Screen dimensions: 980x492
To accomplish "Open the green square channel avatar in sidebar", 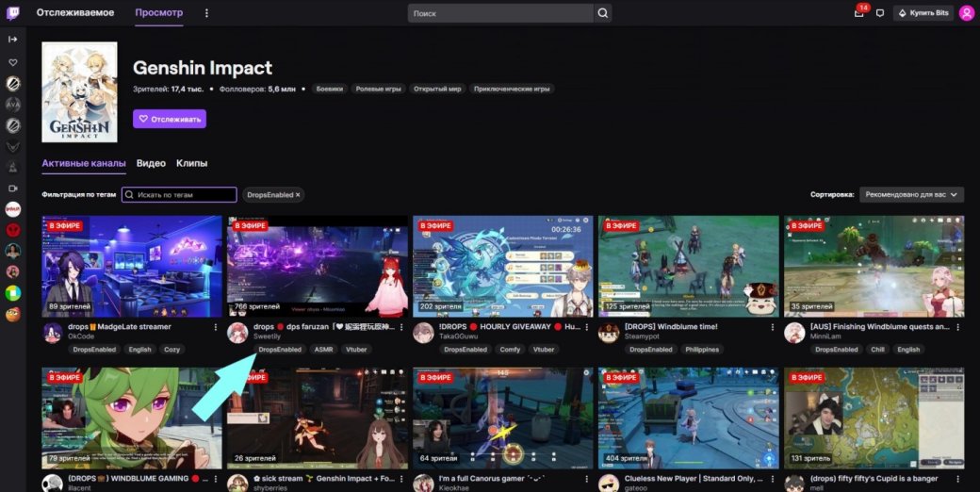I will point(12,292).
